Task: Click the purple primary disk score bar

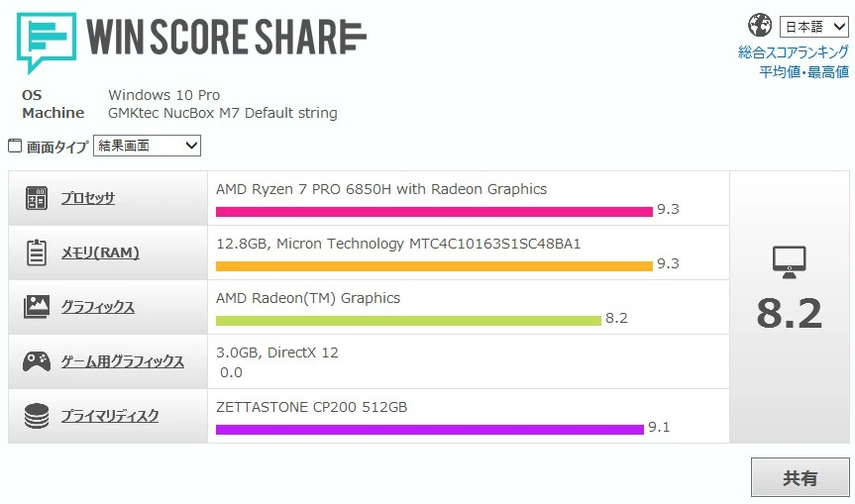Action: [429, 429]
